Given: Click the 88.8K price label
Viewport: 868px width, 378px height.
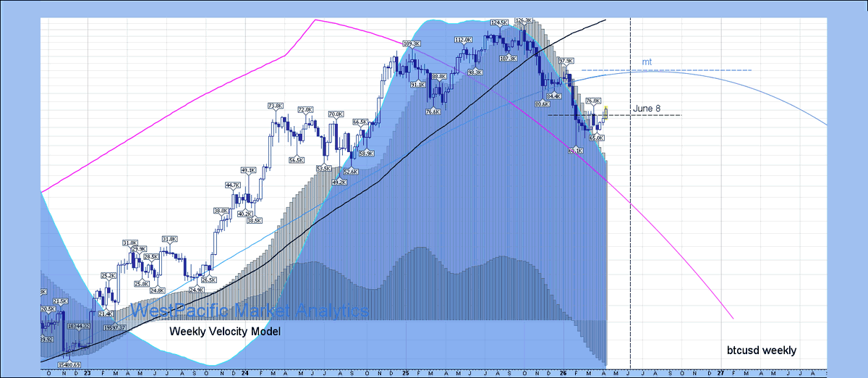Looking at the screenshot, I should [438, 76].
